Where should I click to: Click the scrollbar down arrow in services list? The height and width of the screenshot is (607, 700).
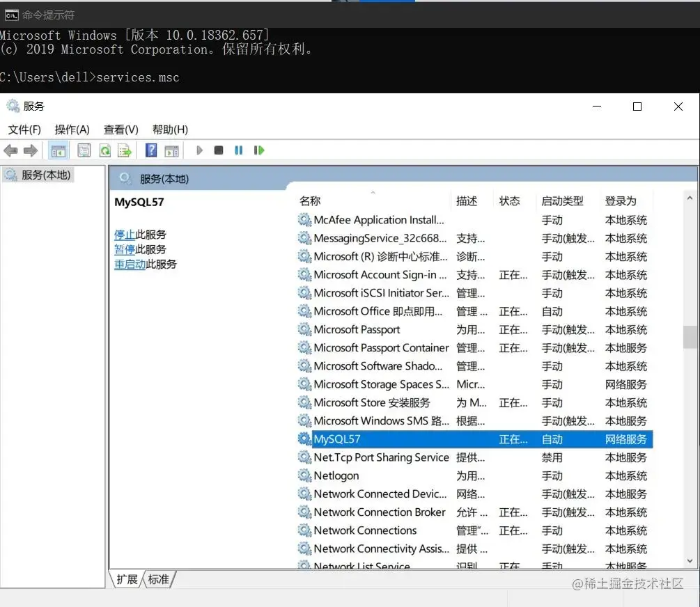tap(690, 560)
